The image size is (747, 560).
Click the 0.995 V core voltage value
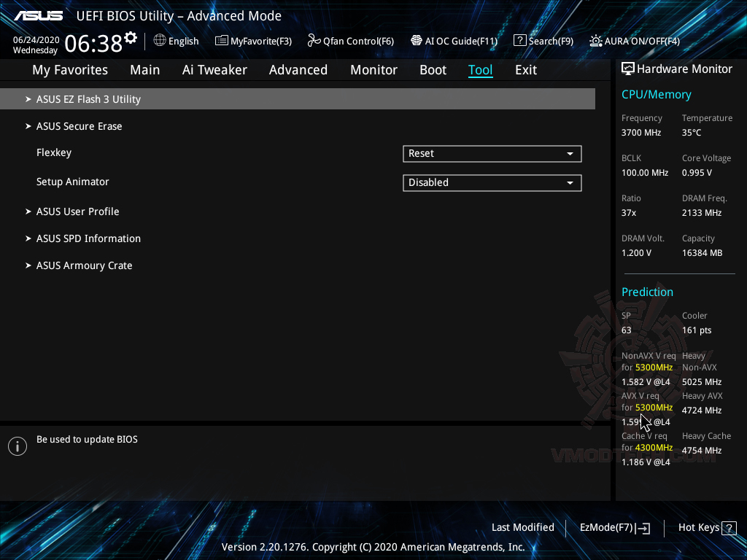pos(697,173)
